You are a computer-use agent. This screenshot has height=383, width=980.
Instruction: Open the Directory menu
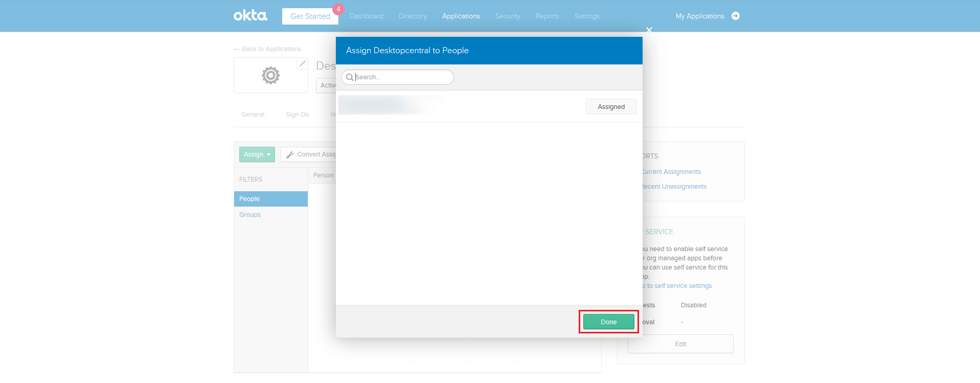413,16
